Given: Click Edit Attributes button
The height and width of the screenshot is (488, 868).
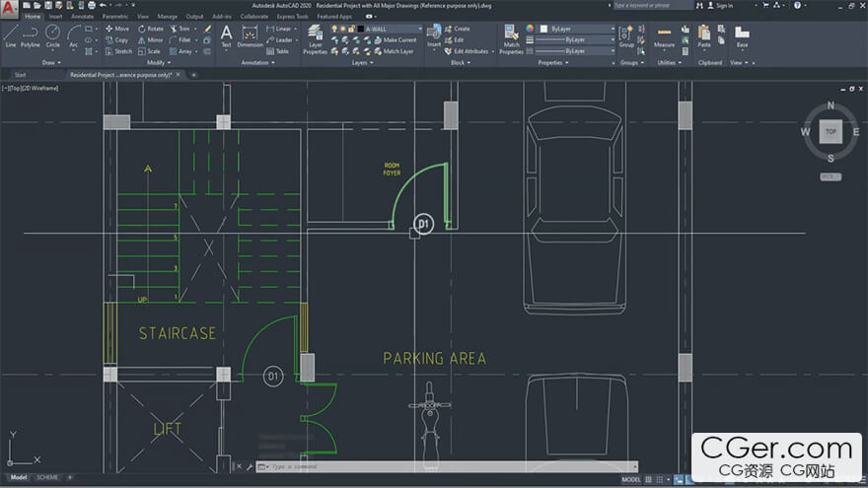Looking at the screenshot, I should (467, 51).
